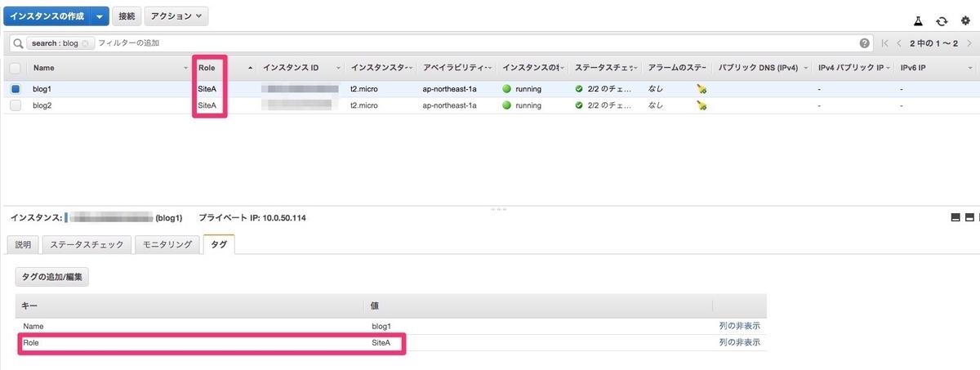The width and height of the screenshot is (980, 370).
Task: Click status check icon for blog2
Action: point(580,105)
